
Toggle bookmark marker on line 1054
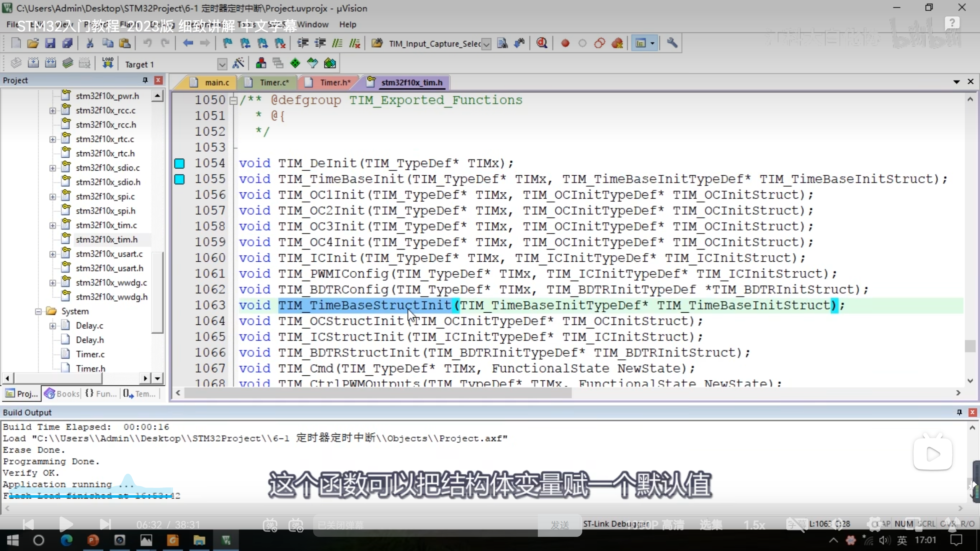tap(180, 163)
